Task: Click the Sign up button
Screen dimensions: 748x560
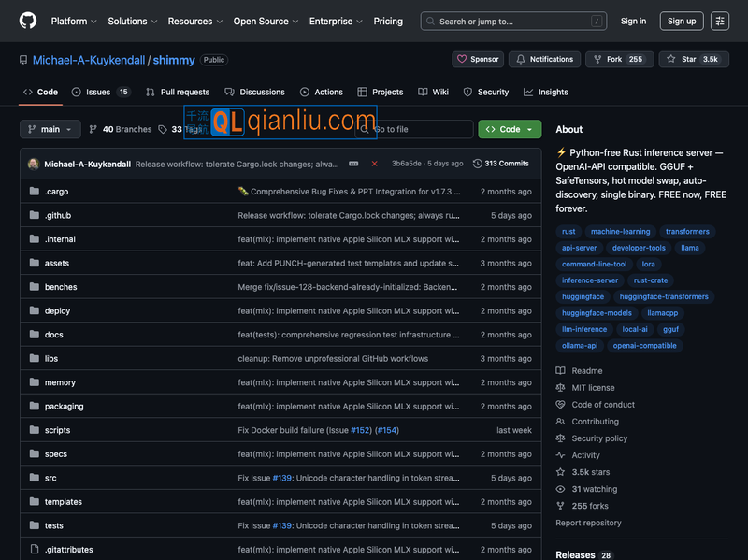Action: click(x=682, y=21)
